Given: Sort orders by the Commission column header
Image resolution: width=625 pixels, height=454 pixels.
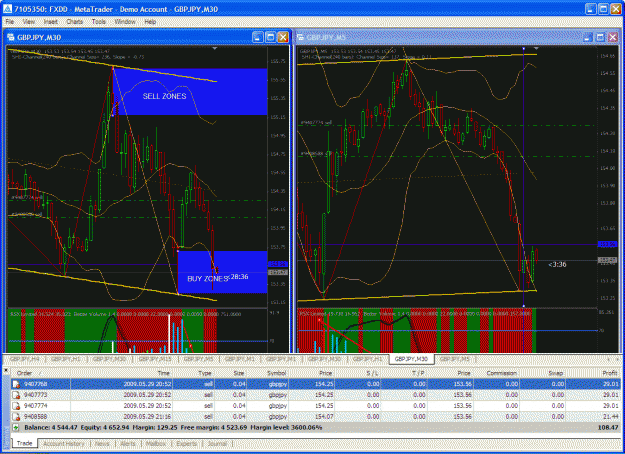Looking at the screenshot, I should 496,373.
